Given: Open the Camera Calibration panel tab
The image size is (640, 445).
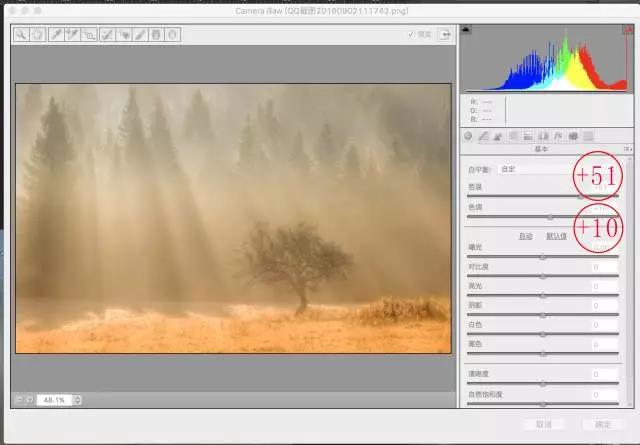Looking at the screenshot, I should pyautogui.click(x=573, y=136).
